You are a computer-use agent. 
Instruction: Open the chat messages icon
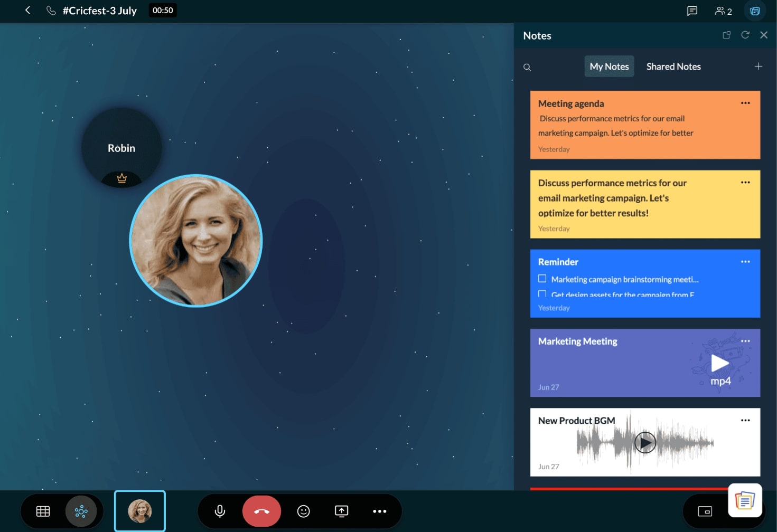pos(692,11)
